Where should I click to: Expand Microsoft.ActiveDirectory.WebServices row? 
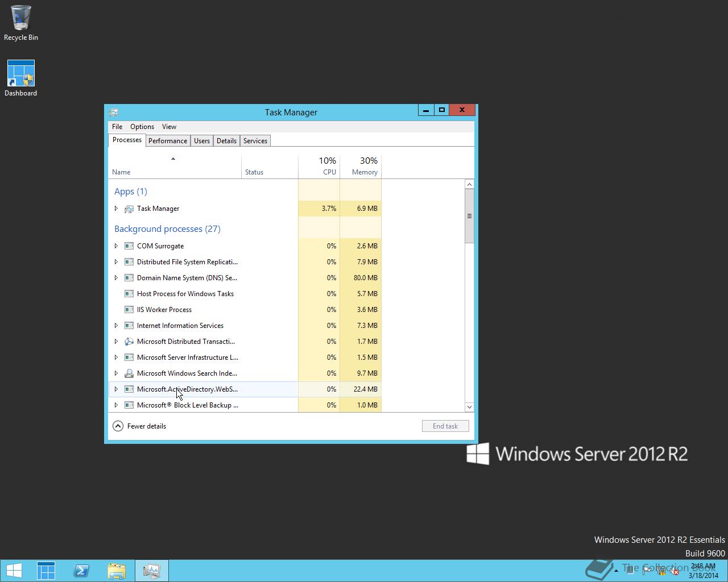[116, 389]
